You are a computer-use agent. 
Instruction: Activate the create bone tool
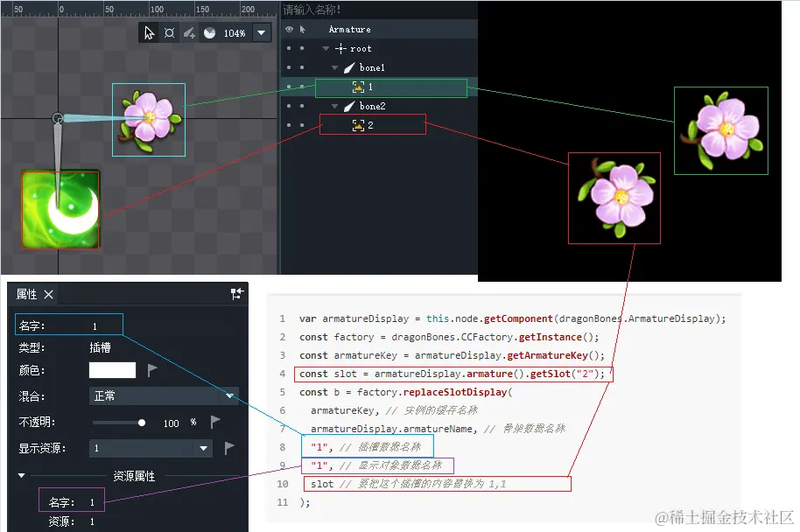click(x=189, y=33)
